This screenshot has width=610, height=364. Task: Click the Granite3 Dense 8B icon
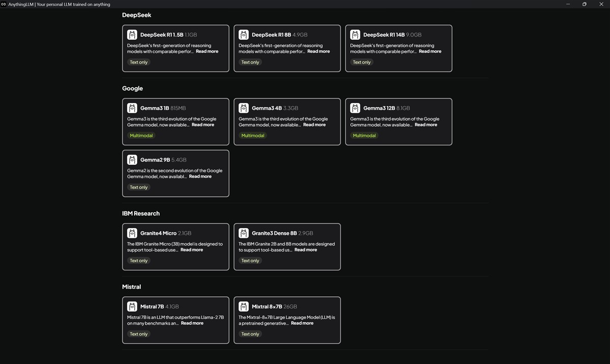tap(243, 233)
